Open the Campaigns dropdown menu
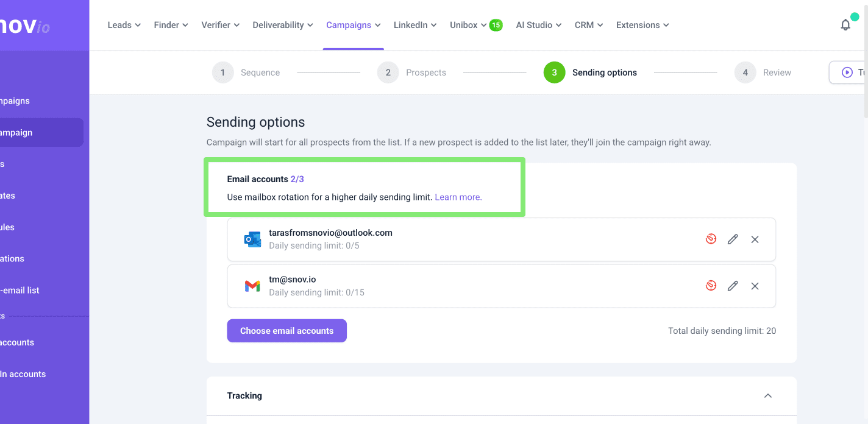The width and height of the screenshot is (868, 424). pos(353,25)
